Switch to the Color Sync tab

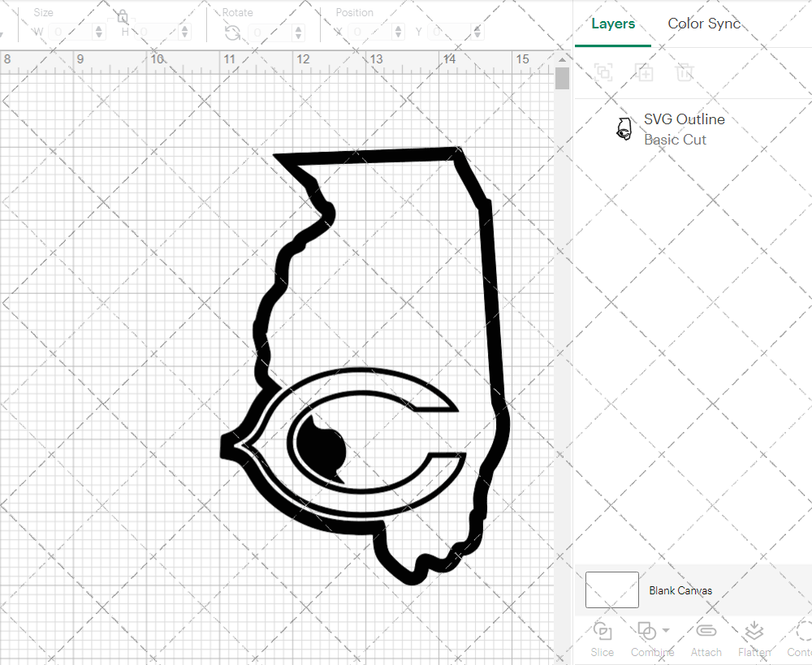(704, 24)
